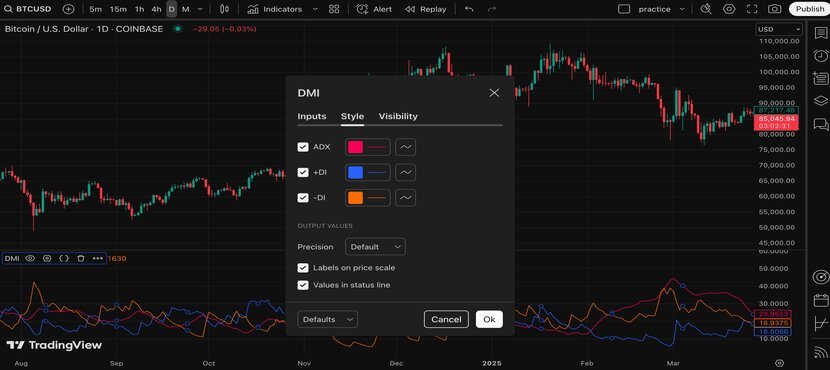Switch to the Visibility tab
830x370 pixels.
[398, 116]
